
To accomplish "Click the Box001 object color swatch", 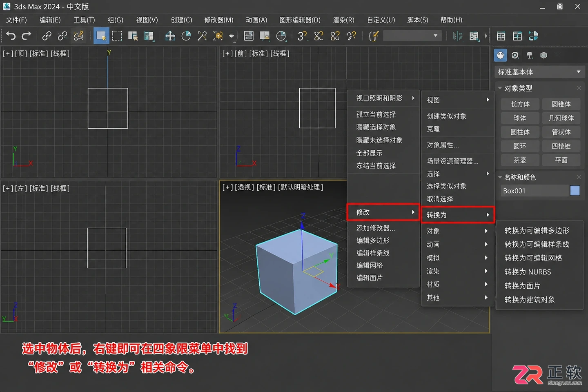I will click(575, 191).
